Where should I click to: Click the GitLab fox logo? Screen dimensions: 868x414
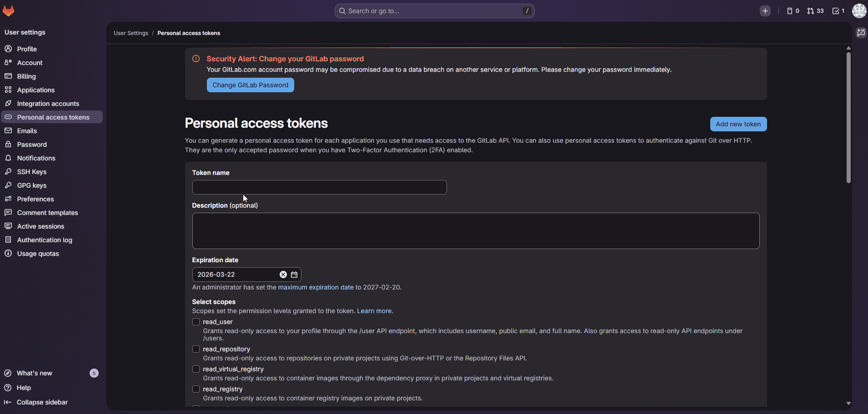pyautogui.click(x=9, y=10)
